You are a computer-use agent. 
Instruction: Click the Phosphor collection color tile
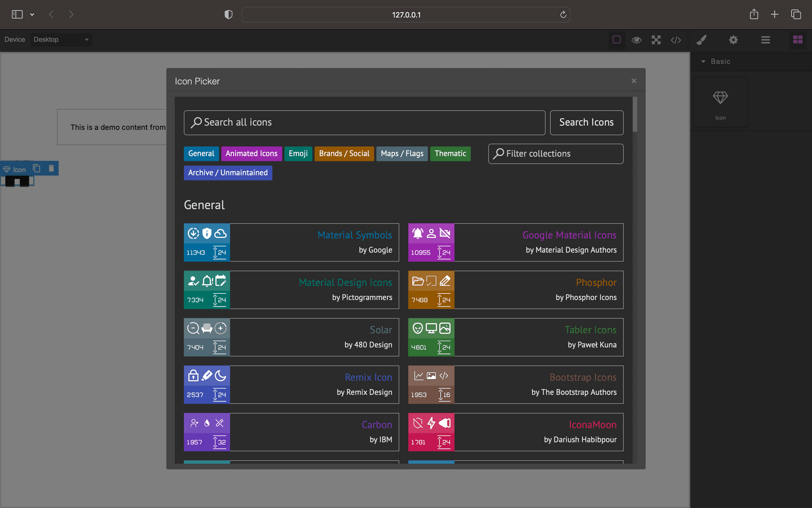pos(431,290)
